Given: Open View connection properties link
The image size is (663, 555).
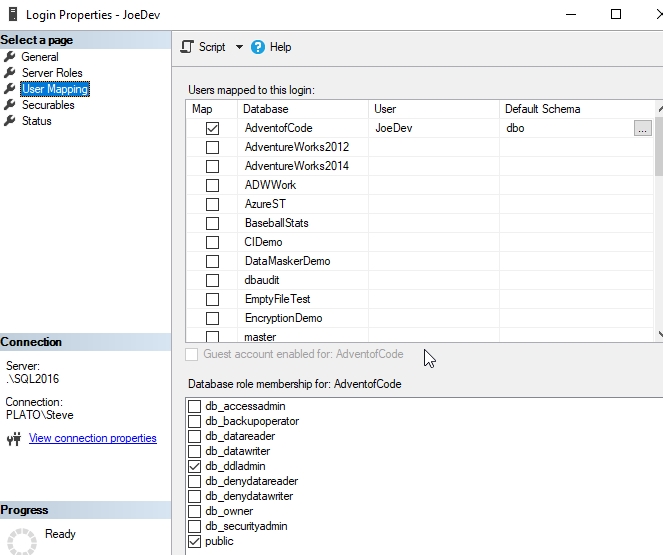Looking at the screenshot, I should click(x=92, y=438).
